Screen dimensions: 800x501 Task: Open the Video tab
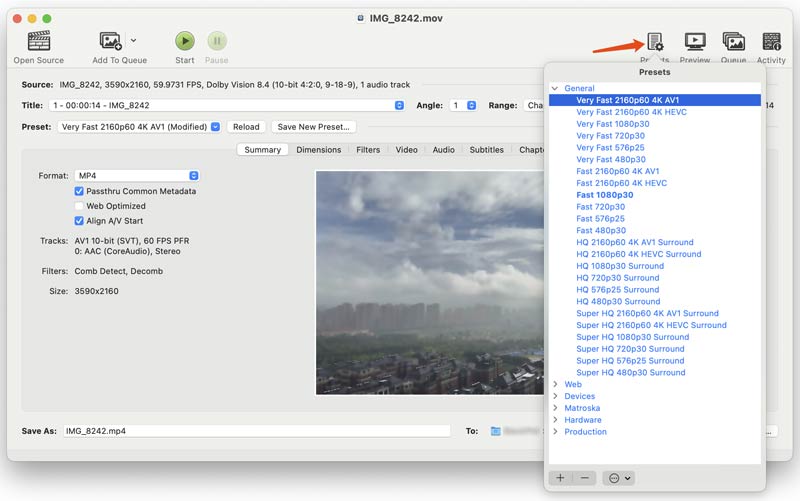coord(406,149)
